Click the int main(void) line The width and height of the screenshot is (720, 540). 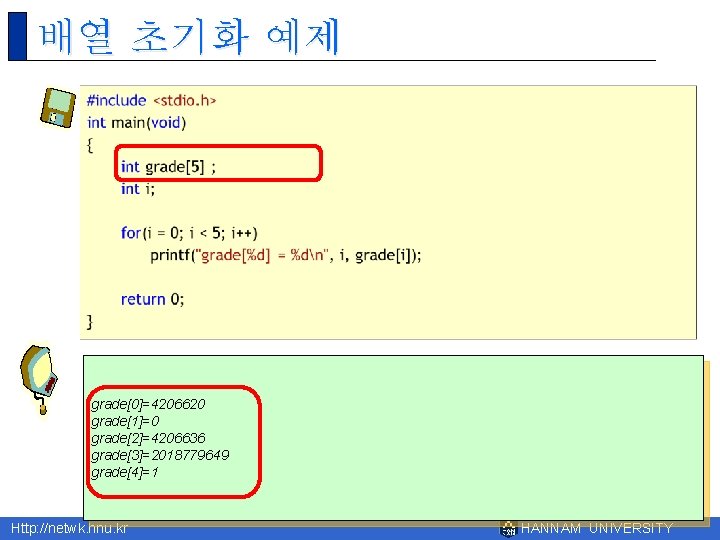pyautogui.click(x=136, y=123)
